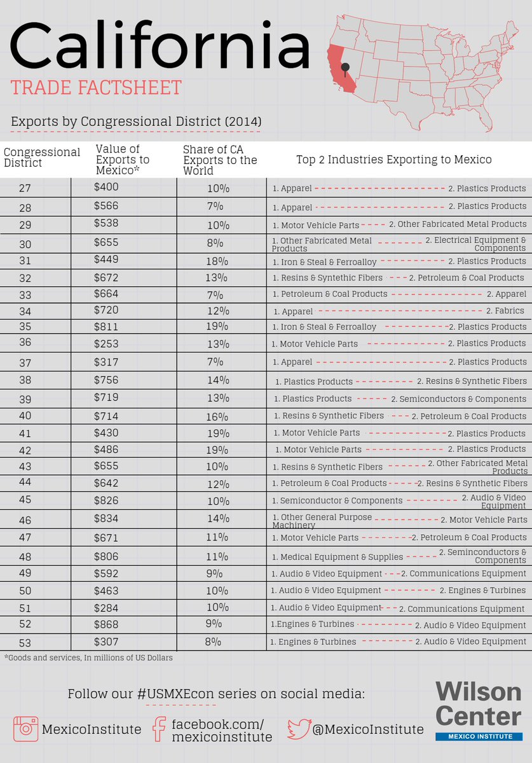Select the $463 value for district 50
532x763 pixels.
(106, 590)
